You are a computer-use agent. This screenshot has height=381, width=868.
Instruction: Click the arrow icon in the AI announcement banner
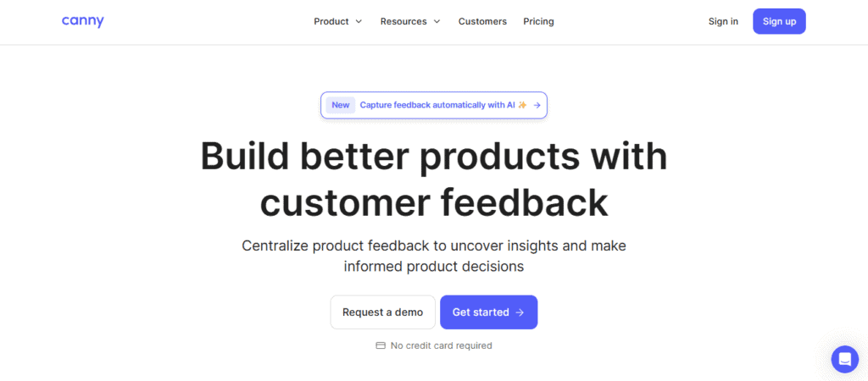click(537, 105)
